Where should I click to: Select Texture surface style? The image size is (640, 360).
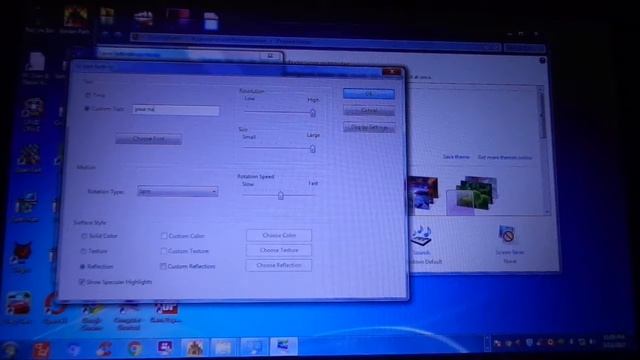(84, 251)
